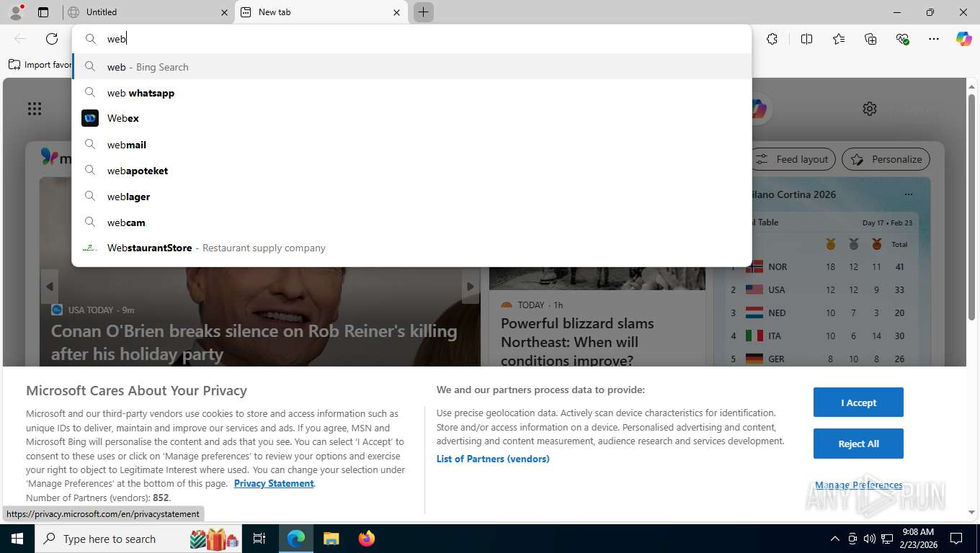Open a new tab with plus button

coord(423,12)
